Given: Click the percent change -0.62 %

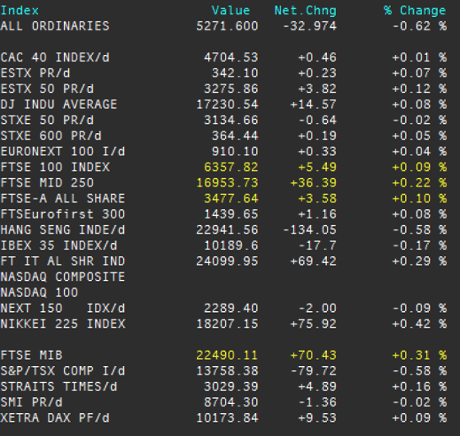Looking at the screenshot, I should coord(420,26).
